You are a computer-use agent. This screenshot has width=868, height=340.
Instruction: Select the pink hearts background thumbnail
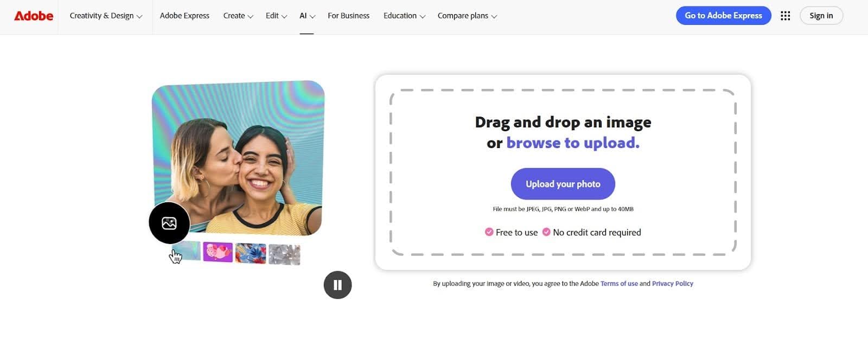click(218, 252)
